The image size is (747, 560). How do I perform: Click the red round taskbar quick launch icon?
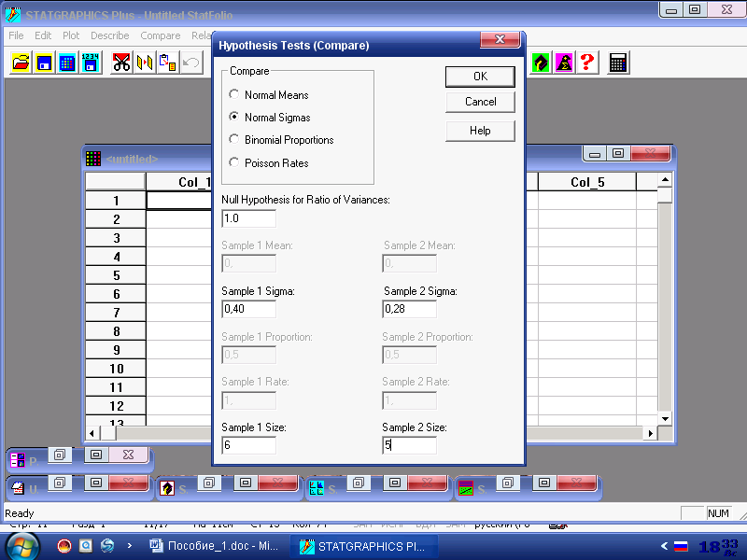coord(64,546)
